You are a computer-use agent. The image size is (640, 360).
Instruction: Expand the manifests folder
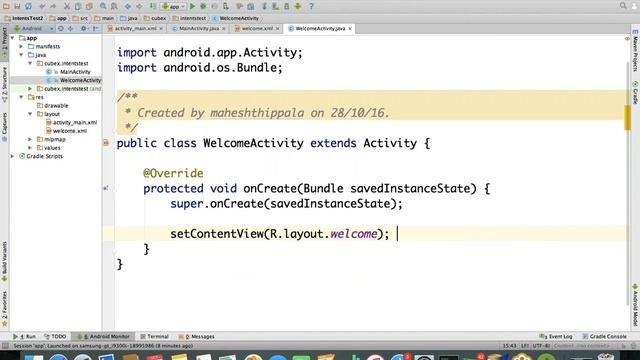tap(21, 47)
